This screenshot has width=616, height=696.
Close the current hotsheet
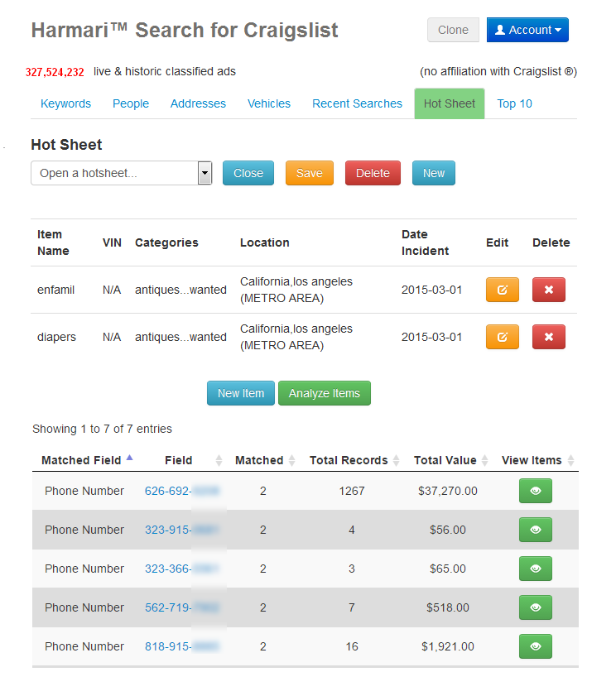coord(248,173)
